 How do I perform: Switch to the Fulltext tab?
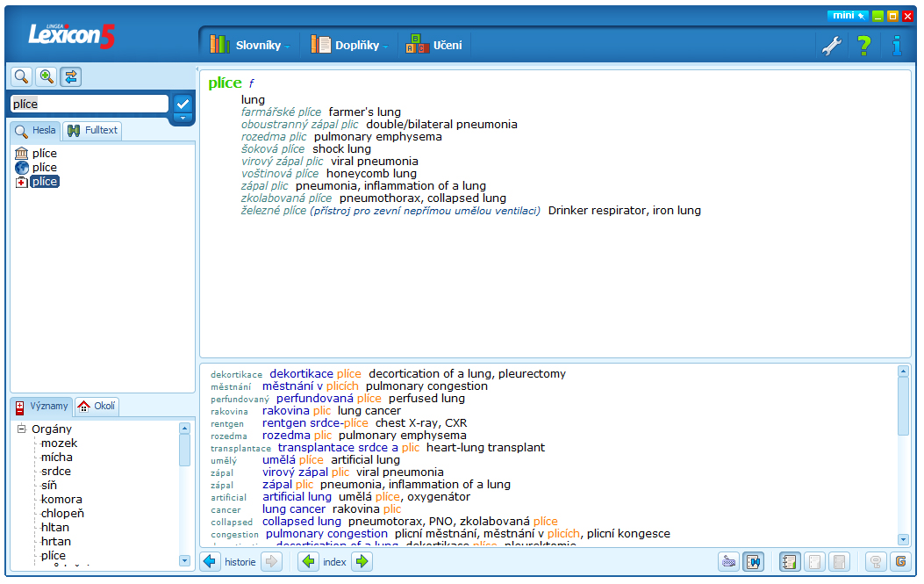coord(93,131)
